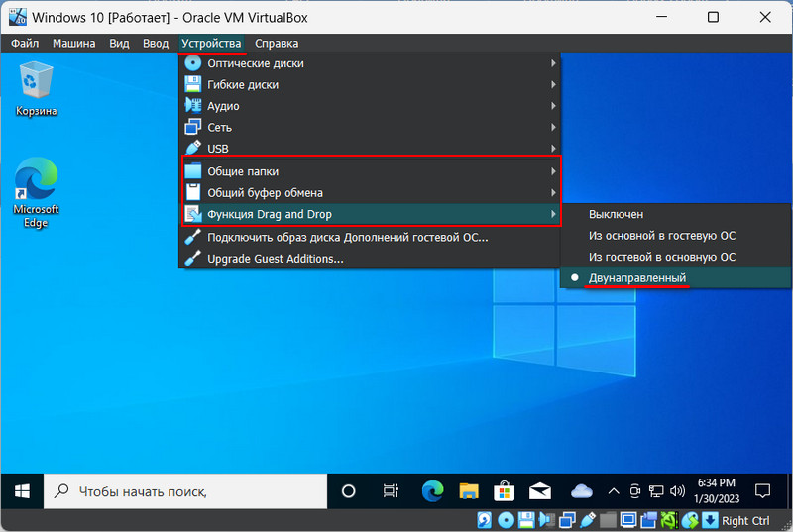Open Cortana from the taskbar circle
Image resolution: width=793 pixels, height=532 pixels.
click(349, 491)
